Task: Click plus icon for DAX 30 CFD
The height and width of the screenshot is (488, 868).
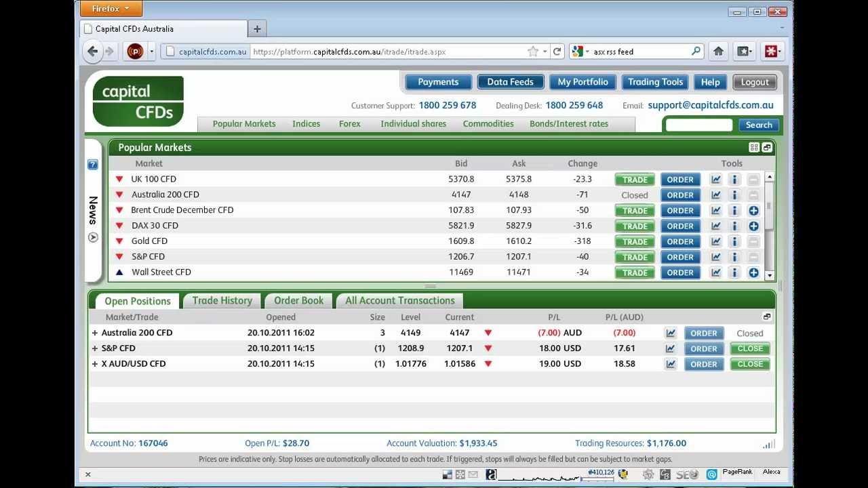Action: pyautogui.click(x=753, y=226)
